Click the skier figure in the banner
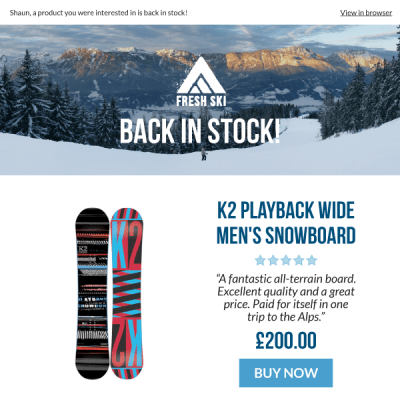This screenshot has height=408, width=400. tap(204, 154)
